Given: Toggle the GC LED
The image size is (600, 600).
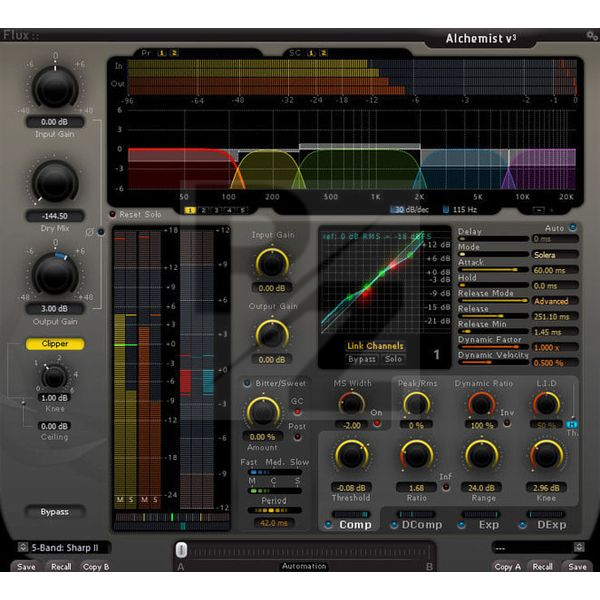Looking at the screenshot, I should click(x=297, y=412).
